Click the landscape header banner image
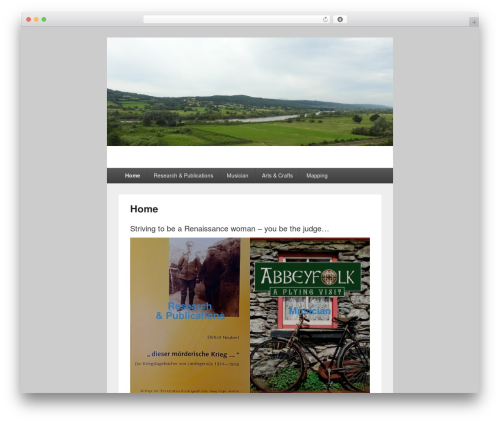This screenshot has width=500, height=423. pyautogui.click(x=250, y=92)
